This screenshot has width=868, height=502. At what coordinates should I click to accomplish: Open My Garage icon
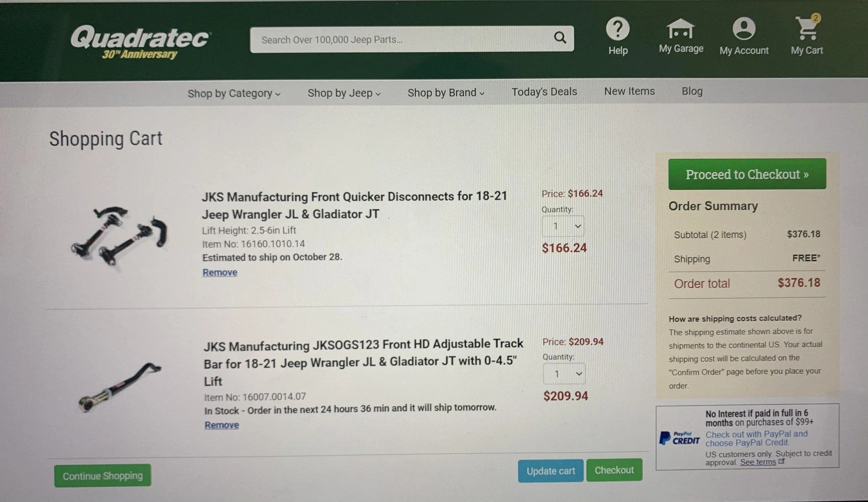[x=680, y=28]
